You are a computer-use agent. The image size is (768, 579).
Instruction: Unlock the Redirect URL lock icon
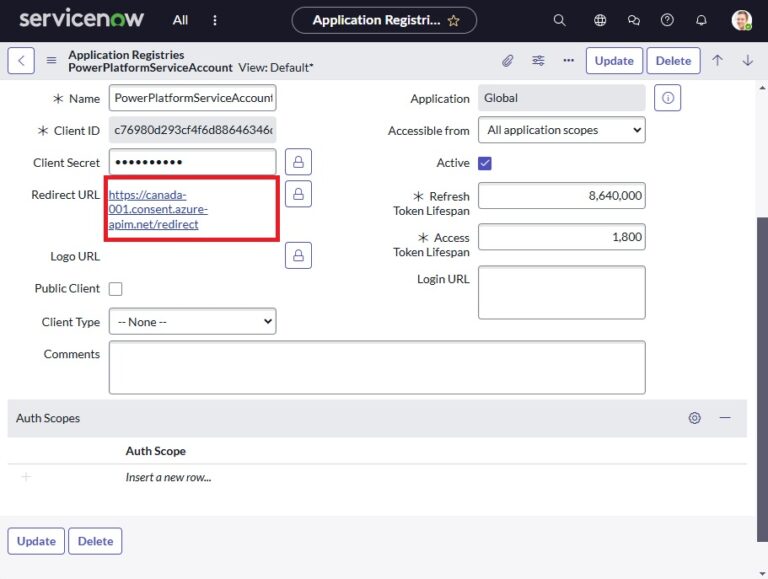[298, 194]
